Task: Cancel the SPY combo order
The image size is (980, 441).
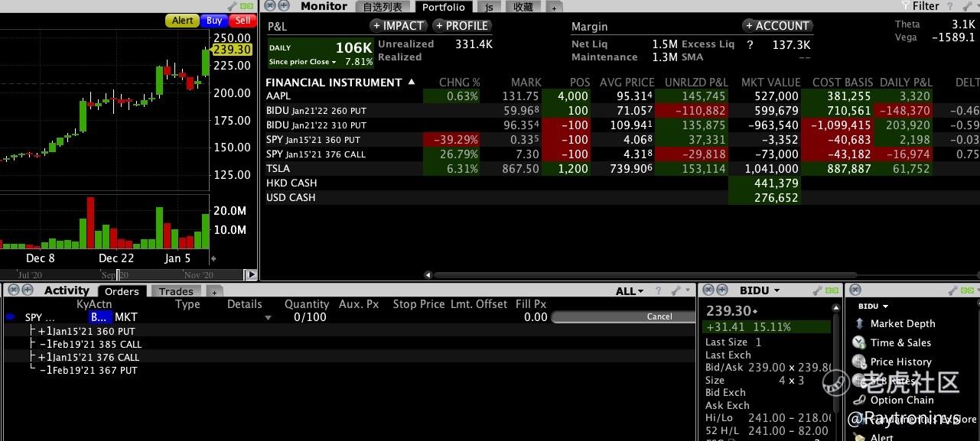Action: point(623,317)
